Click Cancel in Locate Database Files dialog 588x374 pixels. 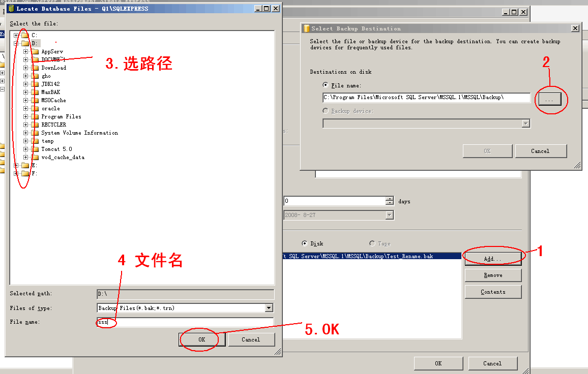coord(251,339)
